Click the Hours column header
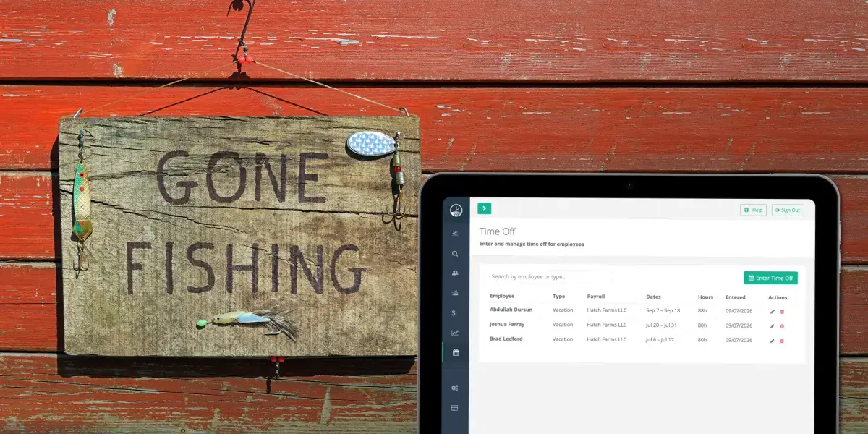The width and height of the screenshot is (868, 434). [705, 297]
